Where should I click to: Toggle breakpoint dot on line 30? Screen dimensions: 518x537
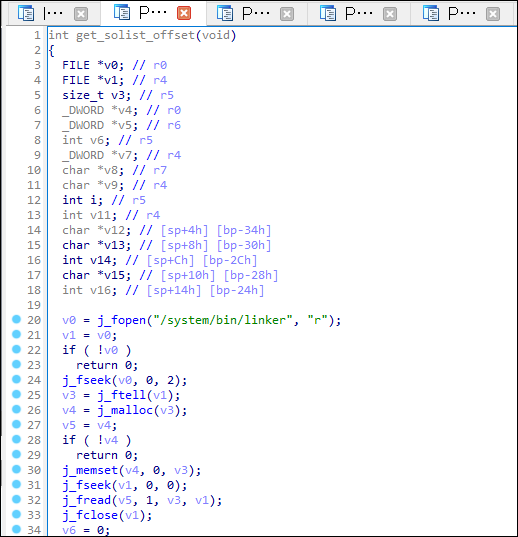(x=16, y=469)
